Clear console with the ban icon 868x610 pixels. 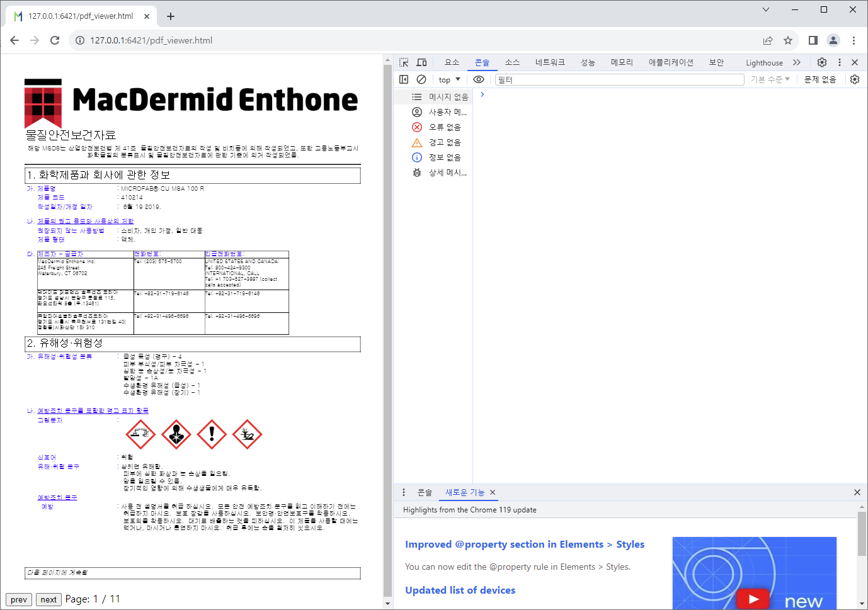pyautogui.click(x=421, y=79)
